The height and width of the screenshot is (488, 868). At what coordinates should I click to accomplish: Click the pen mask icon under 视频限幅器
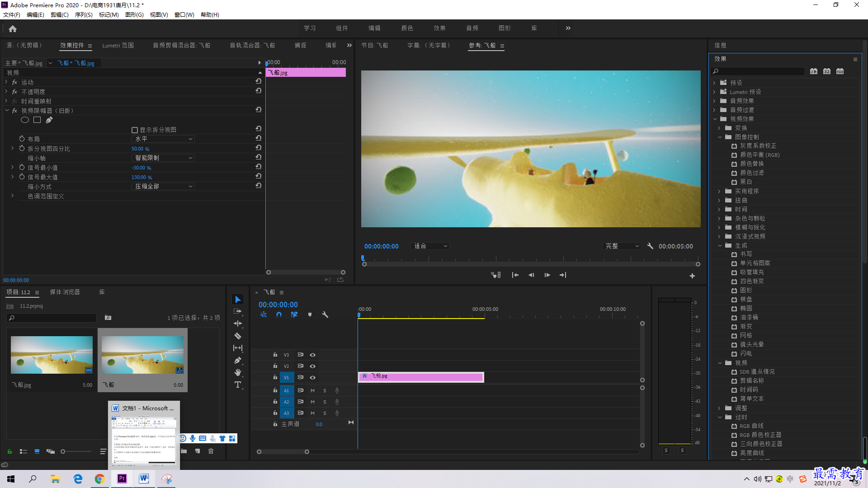[x=49, y=120]
